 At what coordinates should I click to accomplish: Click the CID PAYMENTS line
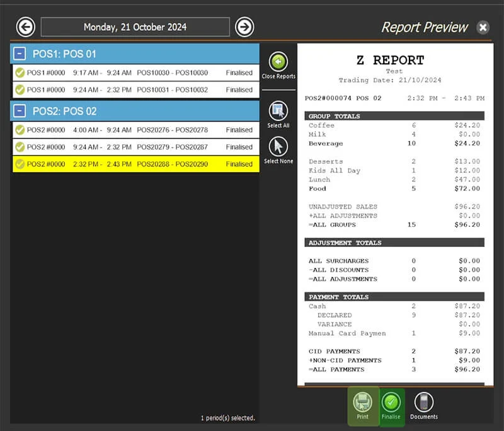[394, 352]
